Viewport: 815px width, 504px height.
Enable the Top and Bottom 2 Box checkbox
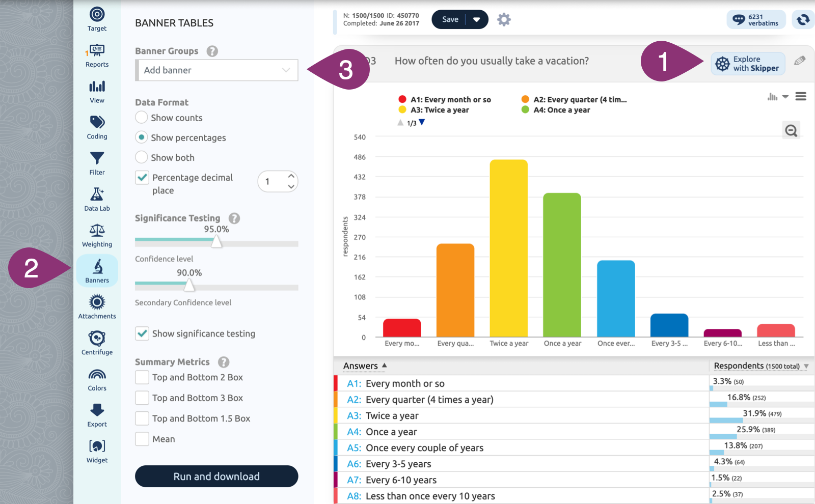[x=142, y=377]
